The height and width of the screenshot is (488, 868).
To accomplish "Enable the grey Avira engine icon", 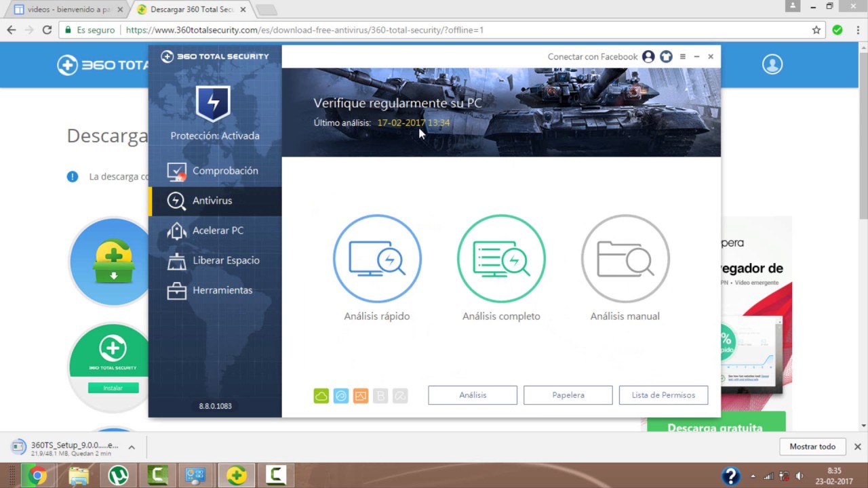I will point(400,396).
